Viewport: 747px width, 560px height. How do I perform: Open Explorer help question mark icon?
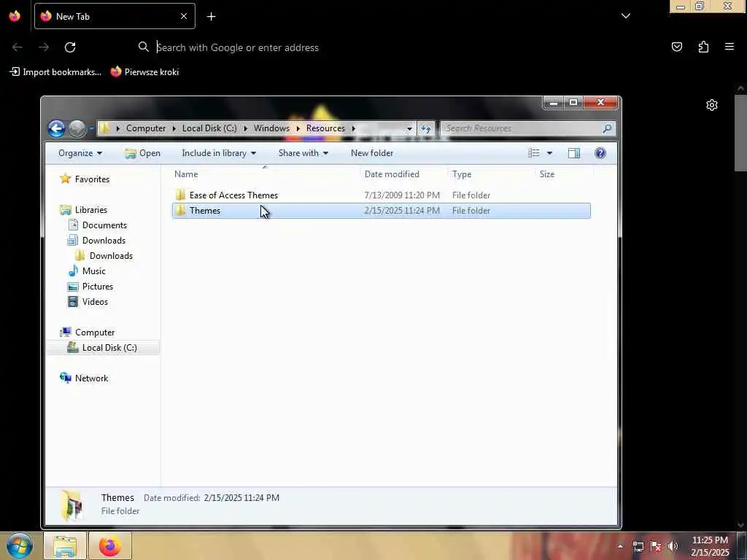600,153
